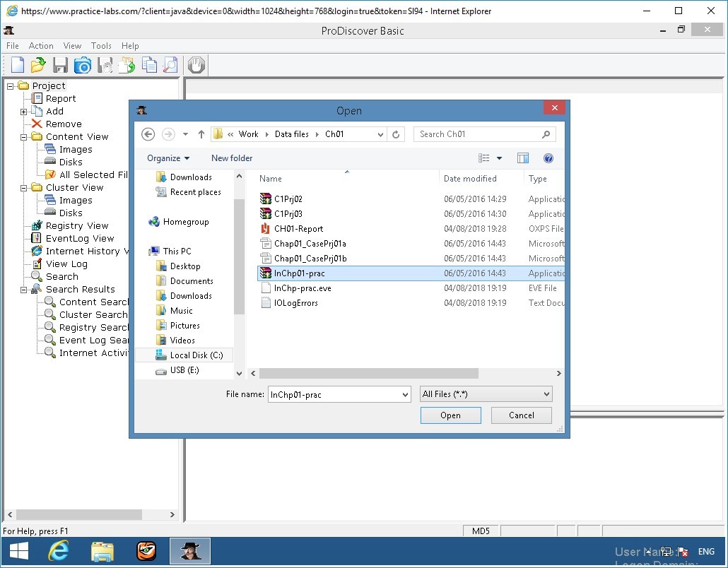Select Images under Content View
Image resolution: width=728 pixels, height=568 pixels.
(76, 150)
